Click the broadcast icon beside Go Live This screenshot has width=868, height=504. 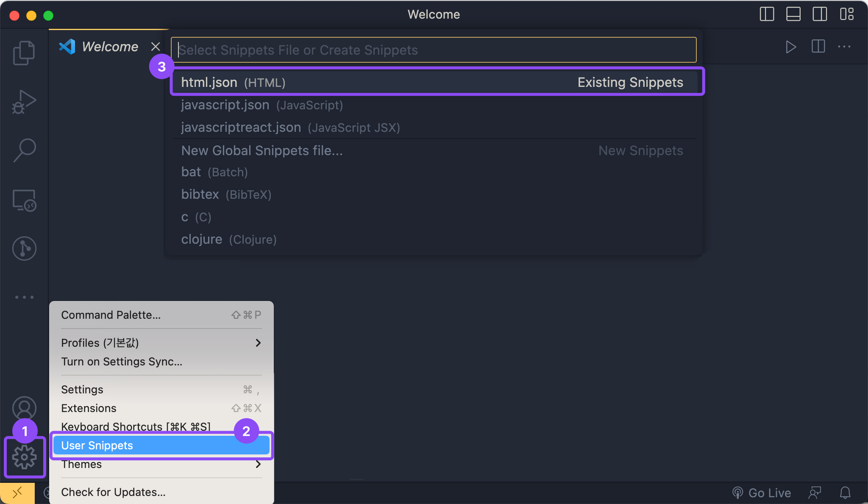(x=737, y=493)
